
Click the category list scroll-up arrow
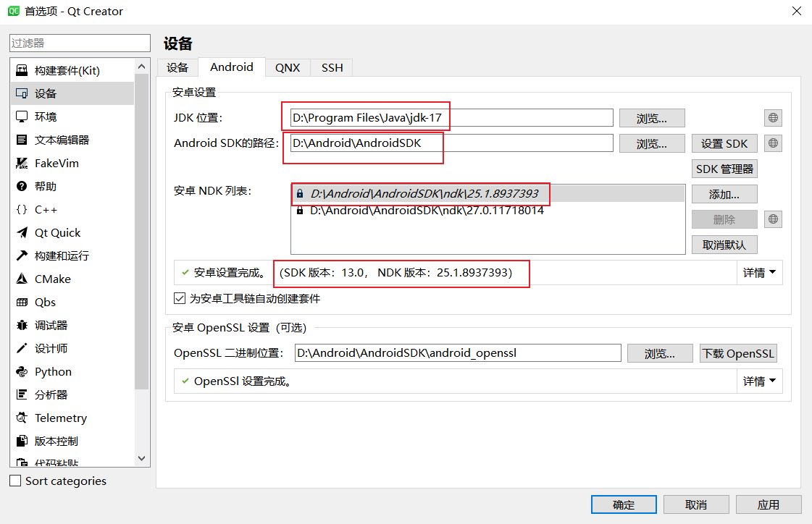(141, 67)
